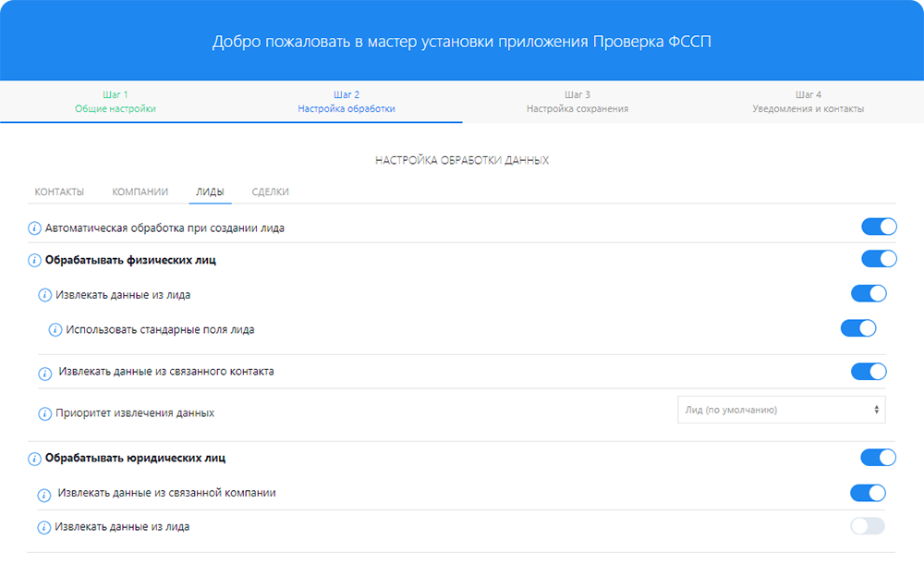Open the info icon beside the physical persons 'Извлекать данные из лида'
Image resolution: width=924 pixels, height=565 pixels.
(44, 296)
